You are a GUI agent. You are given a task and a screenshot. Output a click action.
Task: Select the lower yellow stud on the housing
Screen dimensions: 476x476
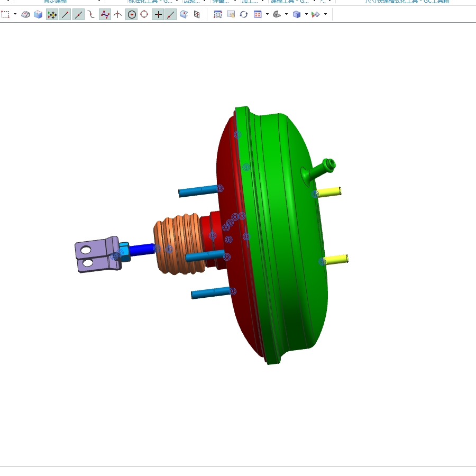click(336, 260)
